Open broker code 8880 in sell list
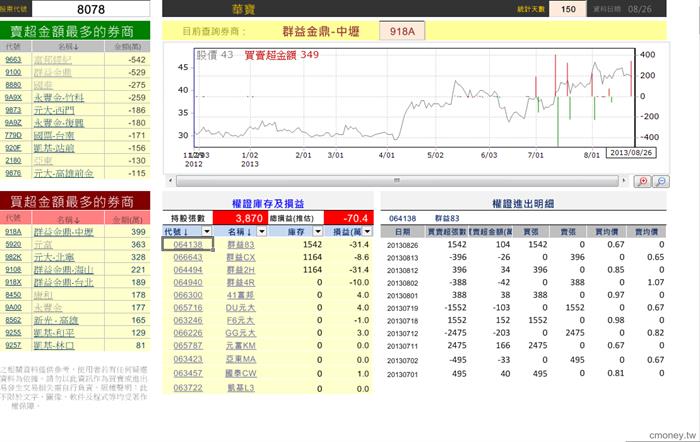 (13, 85)
